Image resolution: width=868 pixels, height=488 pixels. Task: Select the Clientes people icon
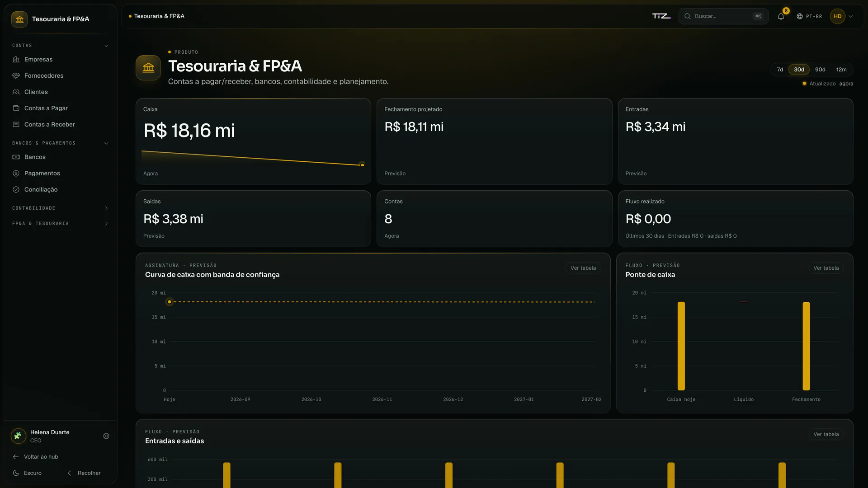click(16, 92)
